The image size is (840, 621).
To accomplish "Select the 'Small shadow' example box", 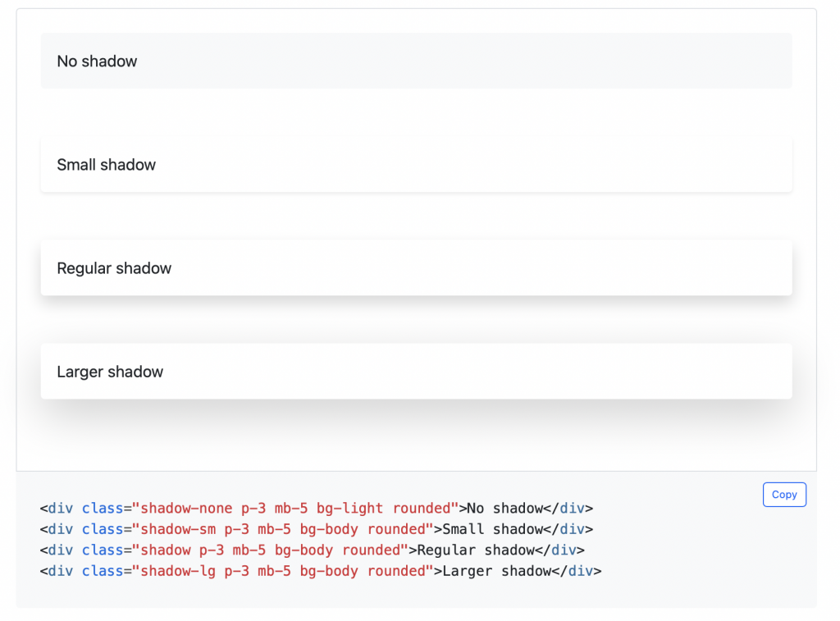I will coord(416,164).
